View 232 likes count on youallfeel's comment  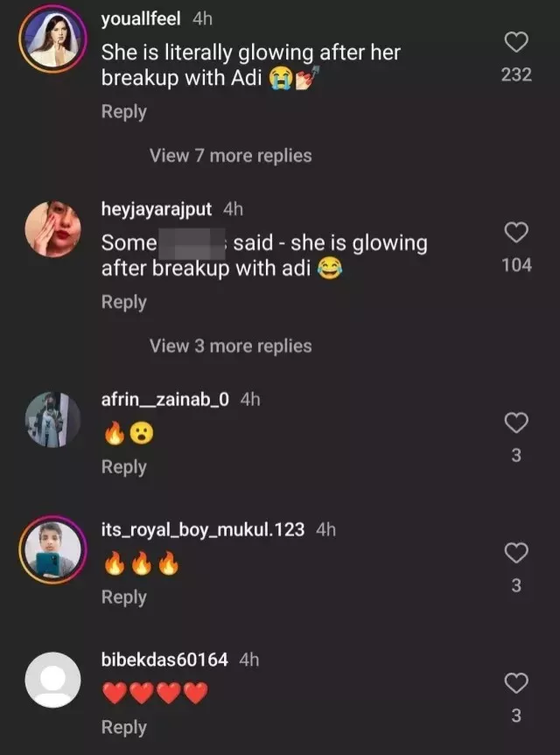516,75
